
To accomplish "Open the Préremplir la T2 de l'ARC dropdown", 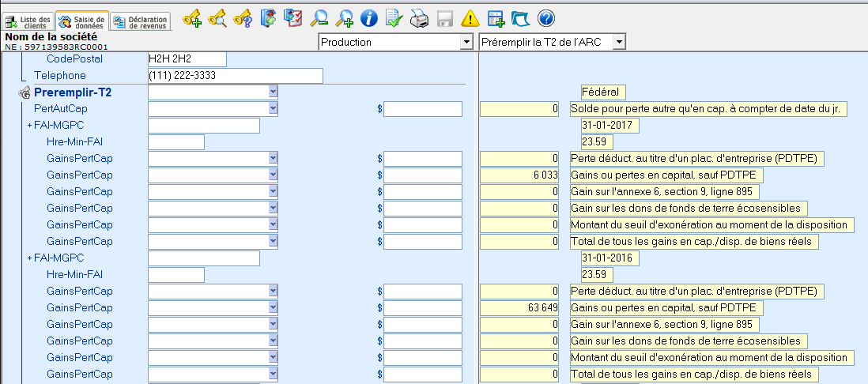I will pos(619,42).
